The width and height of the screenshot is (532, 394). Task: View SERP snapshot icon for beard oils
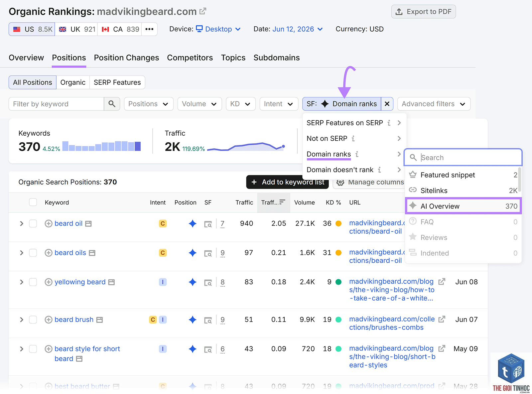click(208, 253)
